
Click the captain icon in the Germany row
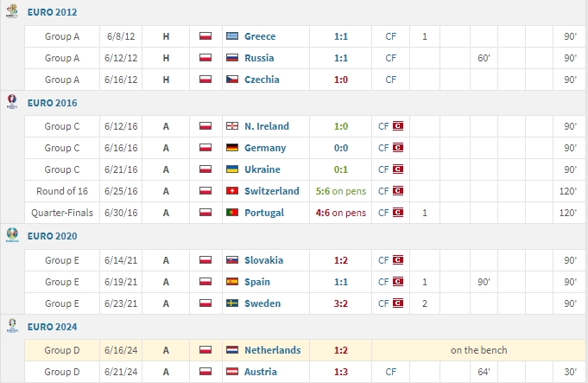click(398, 148)
